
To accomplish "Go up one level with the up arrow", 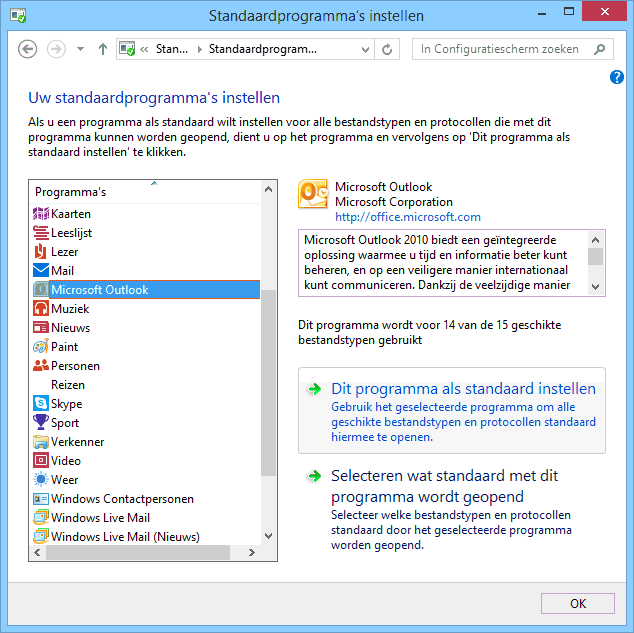I will click(103, 49).
